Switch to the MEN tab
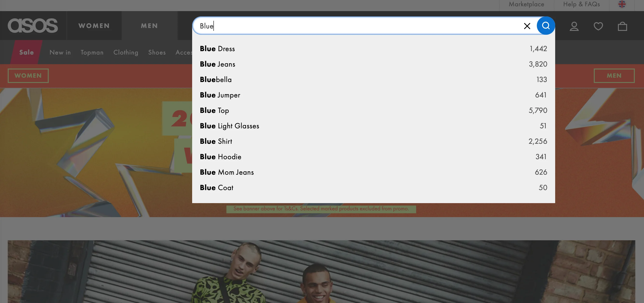 (149, 26)
